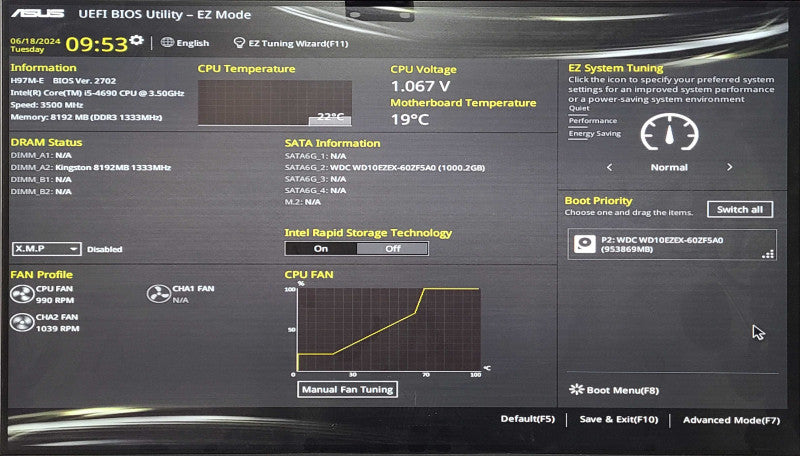This screenshot has width=800, height=456.
Task: Click the SATA6G_3: N/A entry
Action: point(315,179)
